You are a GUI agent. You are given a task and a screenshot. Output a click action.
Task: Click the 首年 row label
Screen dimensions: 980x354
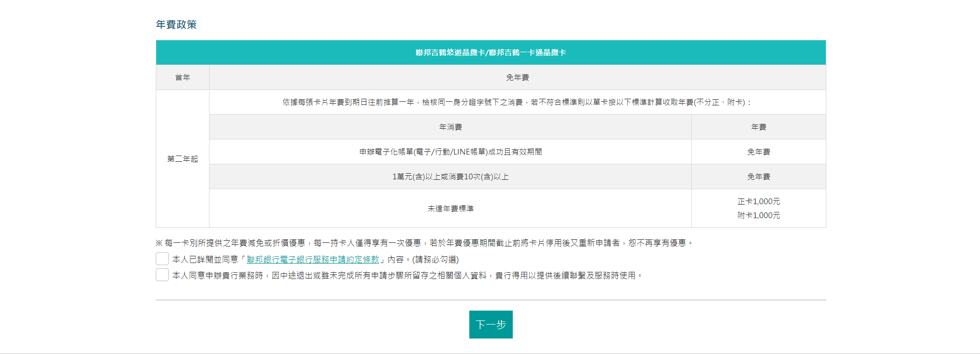point(183,78)
